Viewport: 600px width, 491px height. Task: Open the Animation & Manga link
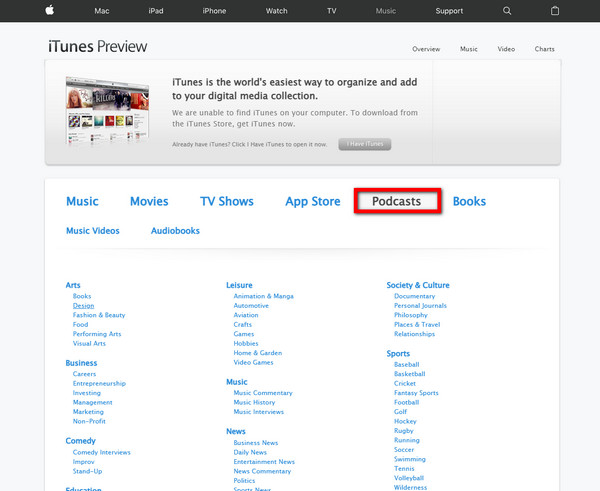[x=264, y=296]
